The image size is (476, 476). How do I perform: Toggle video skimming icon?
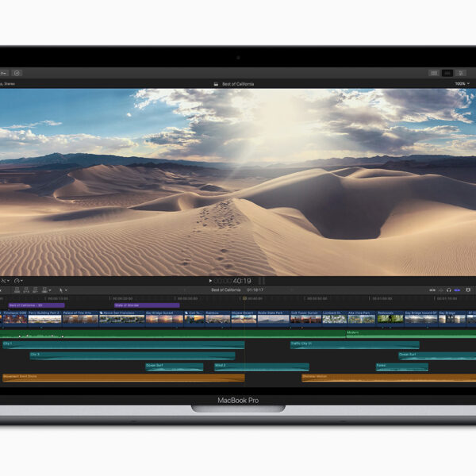[x=432, y=290]
